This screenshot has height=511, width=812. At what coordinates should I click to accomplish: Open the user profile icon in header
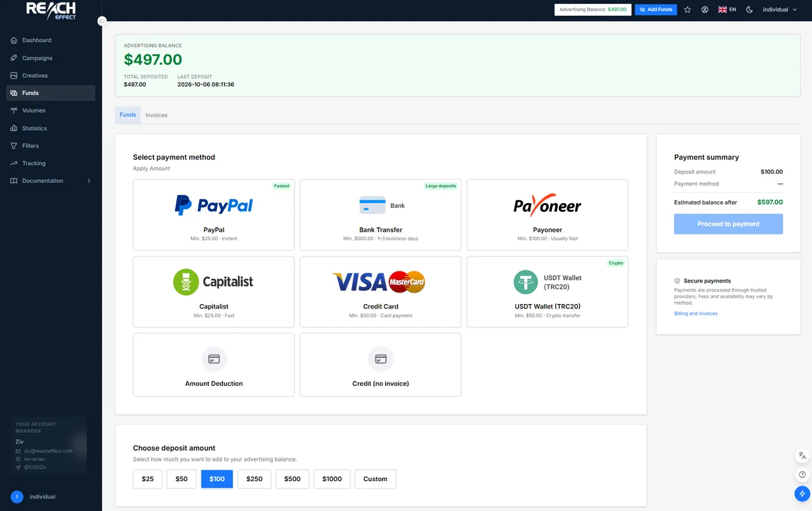click(x=705, y=10)
